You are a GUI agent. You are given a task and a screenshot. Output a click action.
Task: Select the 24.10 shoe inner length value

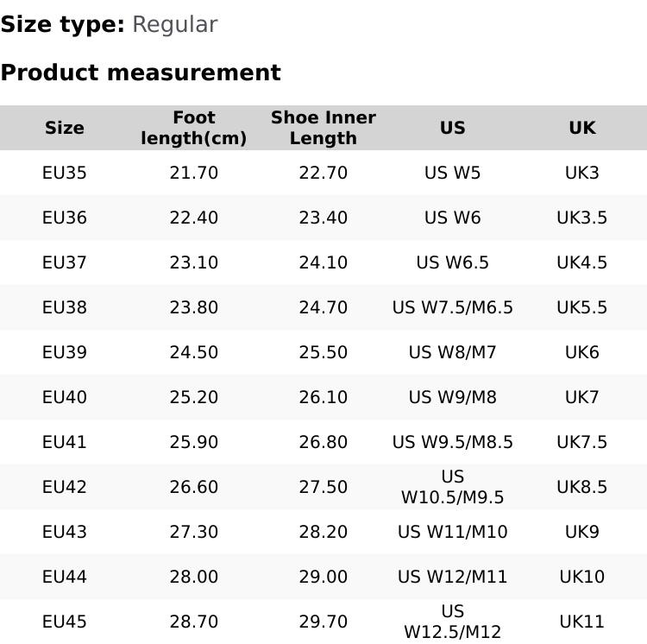323,262
